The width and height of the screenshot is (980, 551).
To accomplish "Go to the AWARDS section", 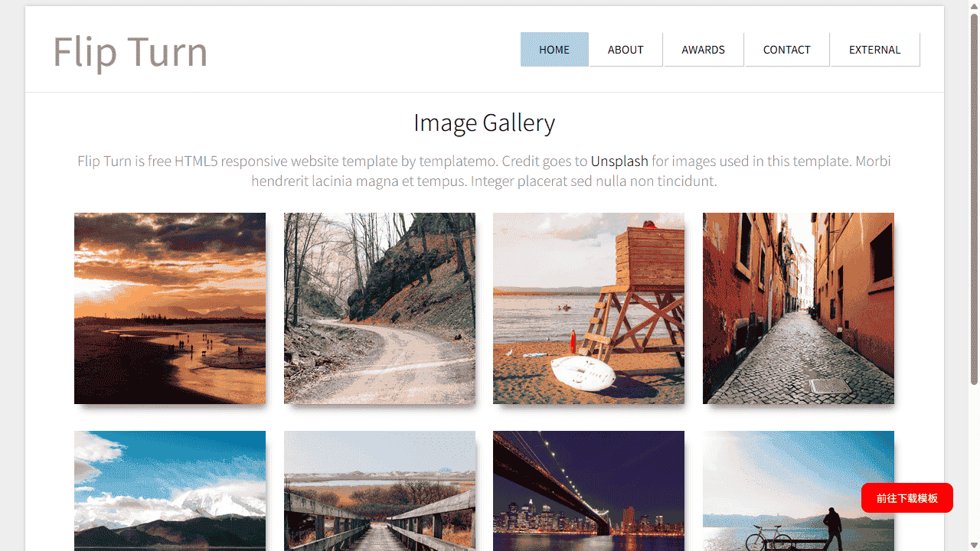I will (x=703, y=50).
